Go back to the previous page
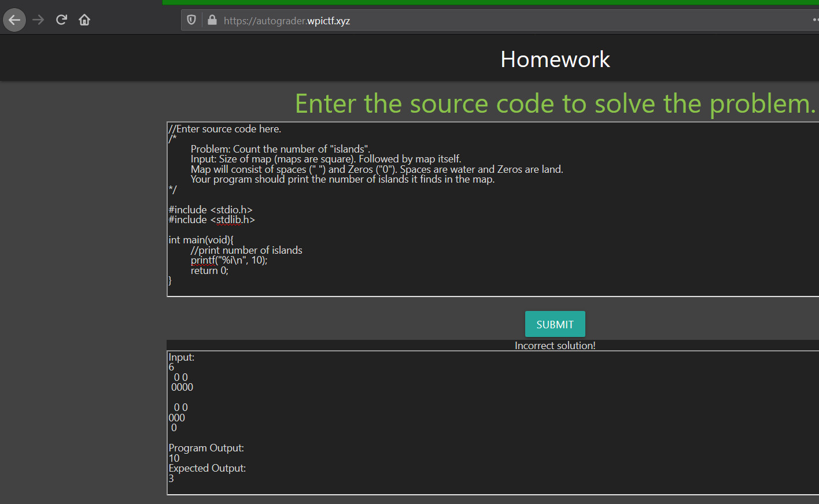This screenshot has height=504, width=819. click(14, 20)
